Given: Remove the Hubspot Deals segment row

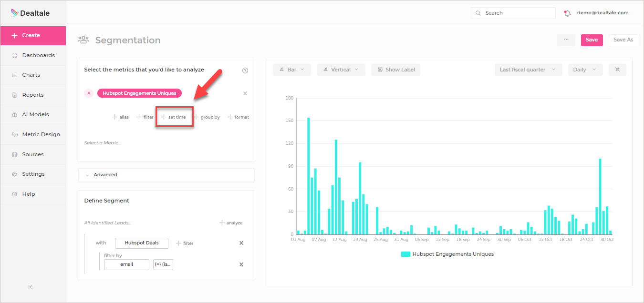Looking at the screenshot, I should click(x=241, y=243).
